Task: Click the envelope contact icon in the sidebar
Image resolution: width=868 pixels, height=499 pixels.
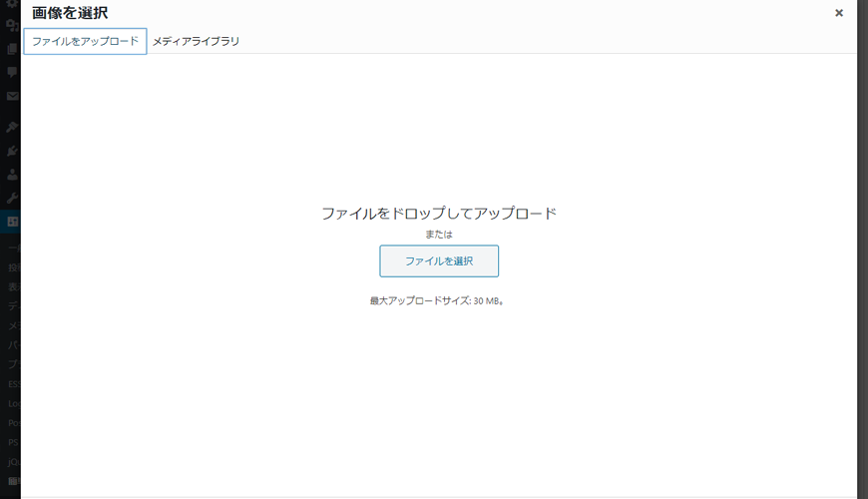Action: tap(12, 97)
